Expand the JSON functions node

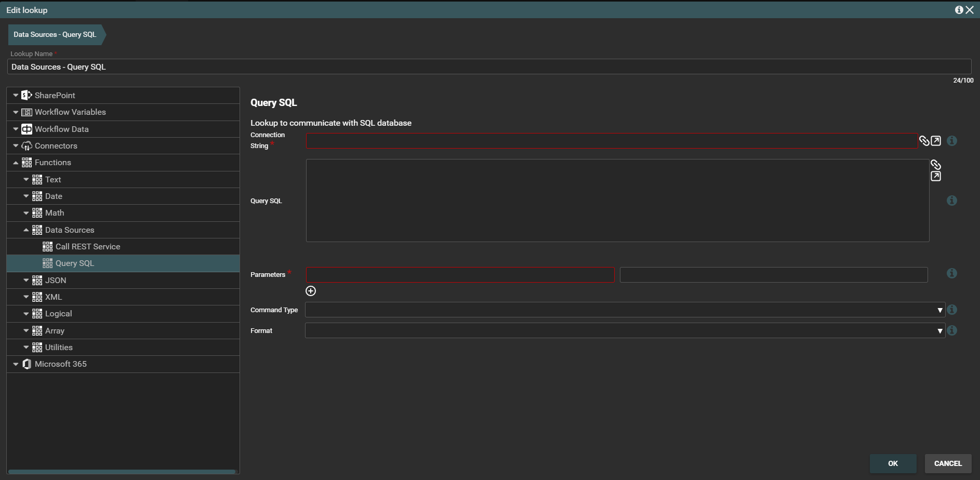[26, 281]
